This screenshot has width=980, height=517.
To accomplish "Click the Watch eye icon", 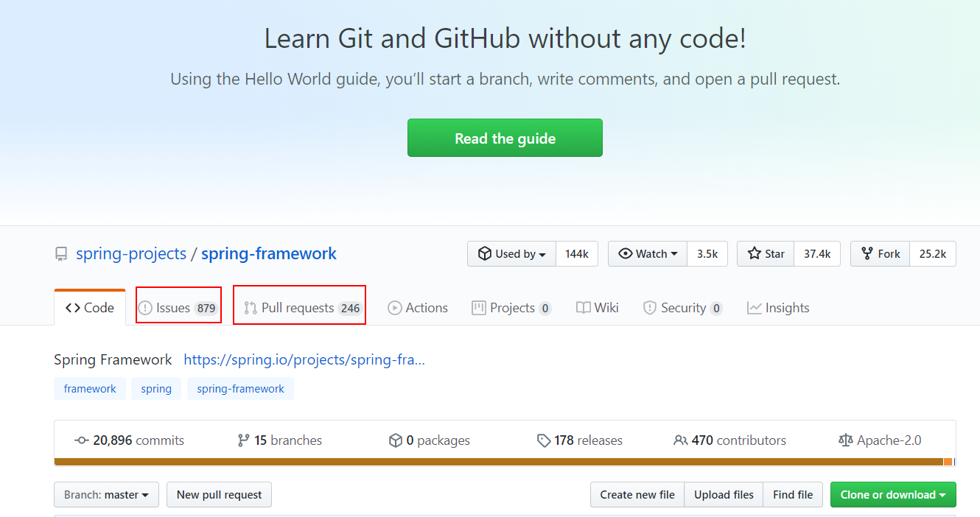I will point(626,253).
